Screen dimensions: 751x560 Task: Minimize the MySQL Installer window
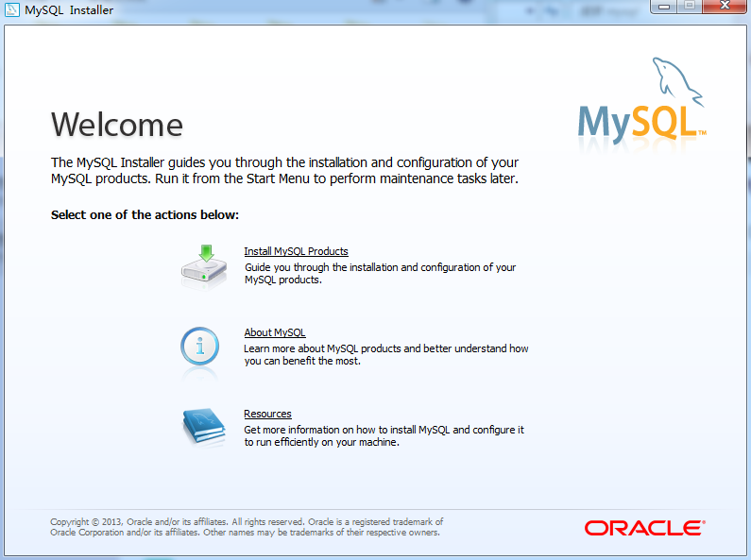(664, 7)
